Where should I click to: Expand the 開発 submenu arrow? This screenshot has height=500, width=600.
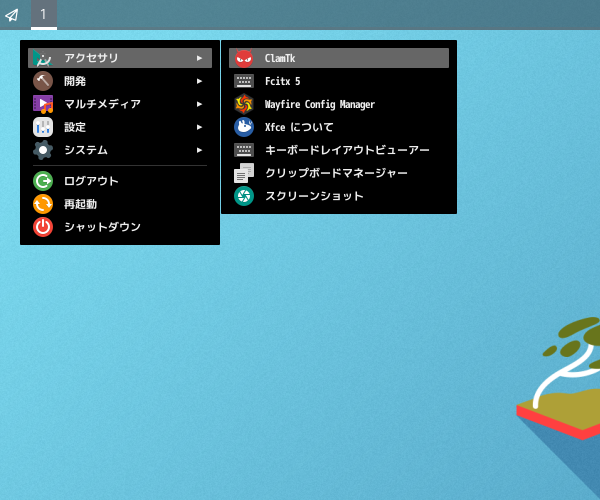(x=199, y=81)
